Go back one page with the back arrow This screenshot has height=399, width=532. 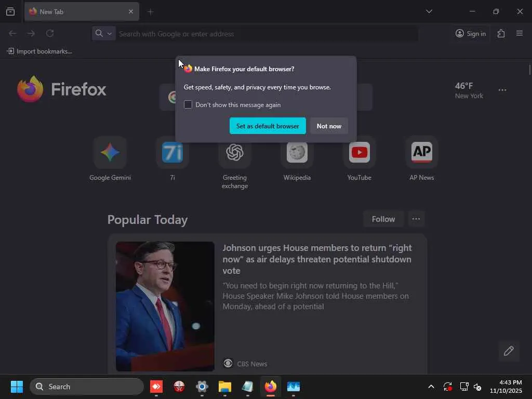(x=12, y=33)
